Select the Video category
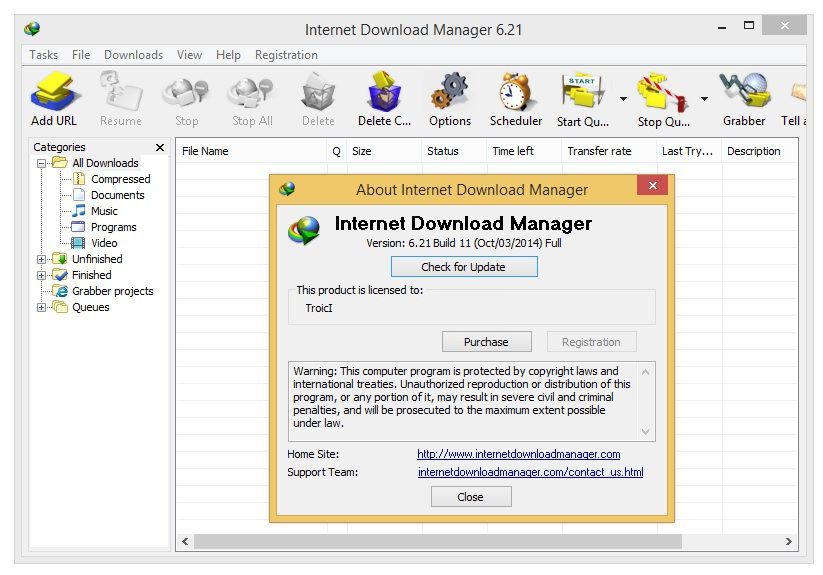 pyautogui.click(x=104, y=243)
